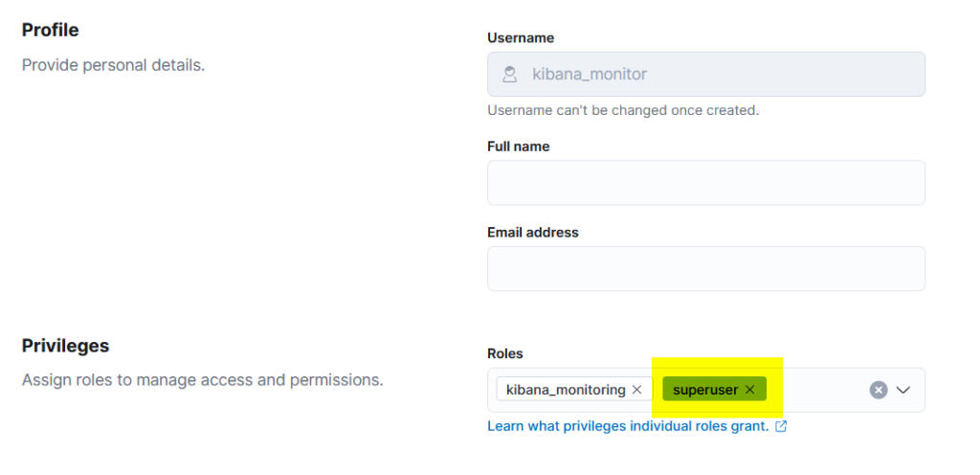This screenshot has width=980, height=475.
Task: Click the external link icon after the privileges link
Action: [781, 427]
